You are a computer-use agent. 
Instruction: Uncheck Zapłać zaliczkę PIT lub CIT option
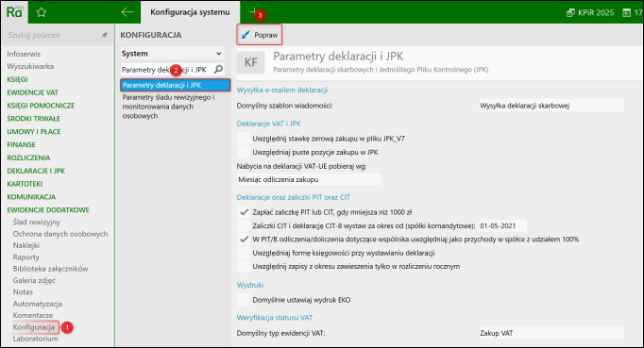click(x=244, y=212)
